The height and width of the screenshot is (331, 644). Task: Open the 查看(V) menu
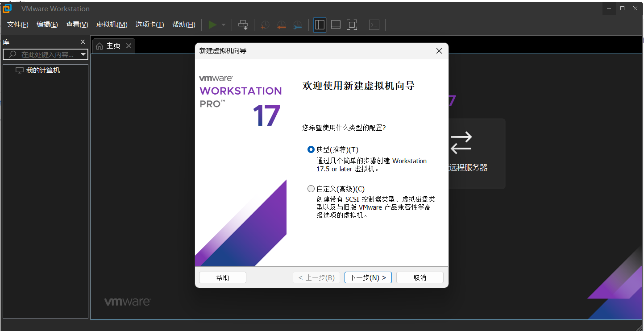[x=77, y=25]
